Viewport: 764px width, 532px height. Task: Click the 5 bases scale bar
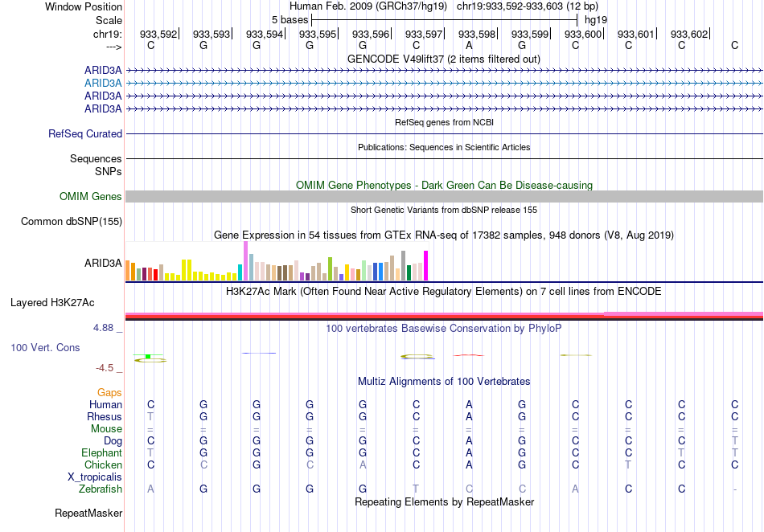(x=444, y=19)
